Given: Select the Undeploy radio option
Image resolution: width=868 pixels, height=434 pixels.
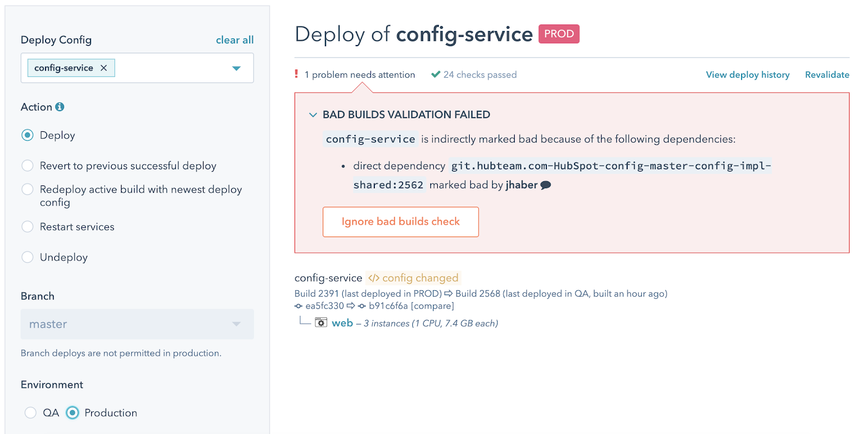Looking at the screenshot, I should pyautogui.click(x=27, y=257).
